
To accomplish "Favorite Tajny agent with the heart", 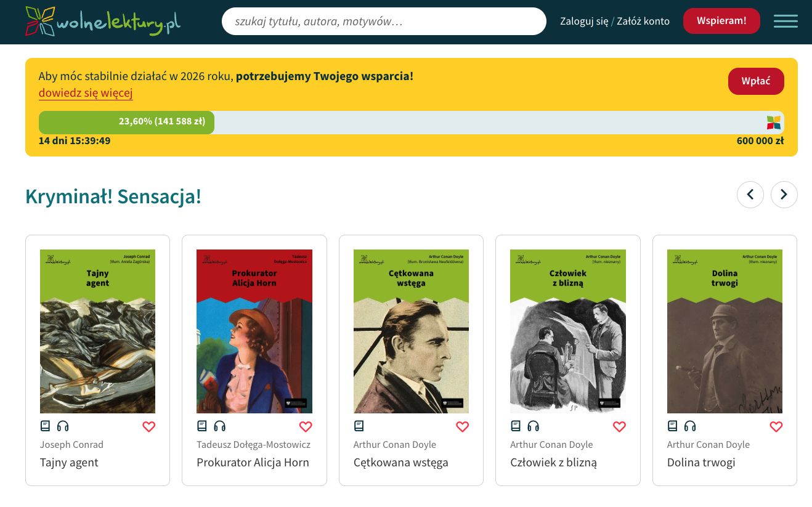I will point(148,426).
